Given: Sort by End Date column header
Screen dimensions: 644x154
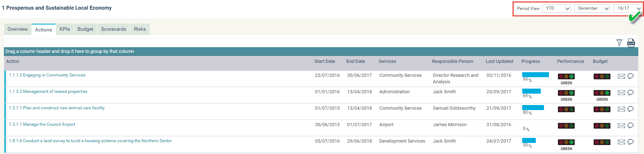Looking at the screenshot, I should coord(355,61).
